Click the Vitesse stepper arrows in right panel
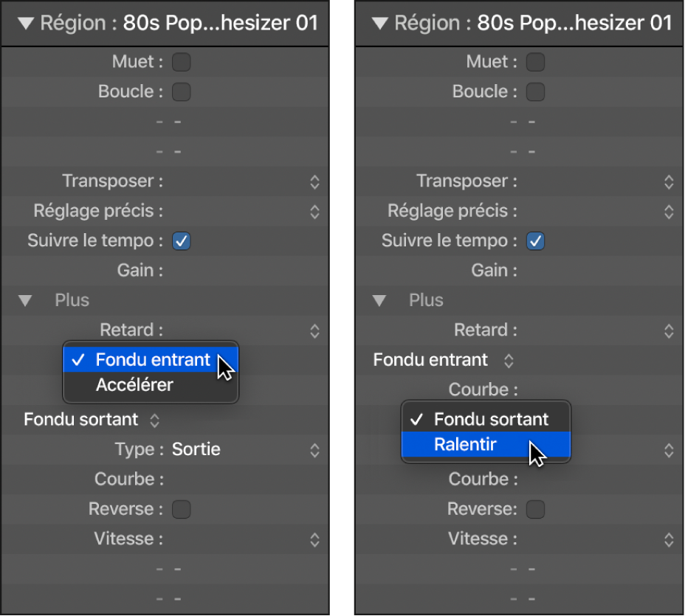 point(669,539)
